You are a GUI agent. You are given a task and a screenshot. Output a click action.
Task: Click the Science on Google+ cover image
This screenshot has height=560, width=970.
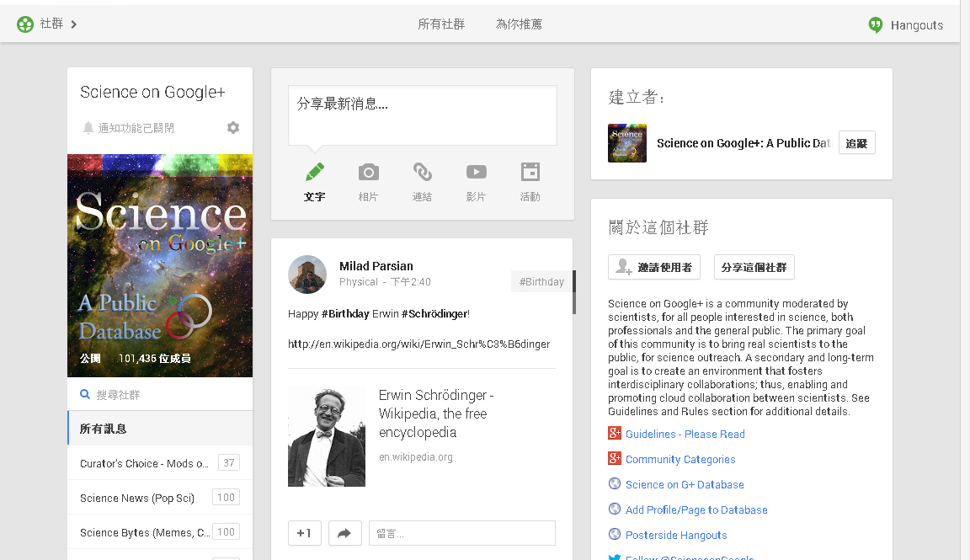(160, 265)
